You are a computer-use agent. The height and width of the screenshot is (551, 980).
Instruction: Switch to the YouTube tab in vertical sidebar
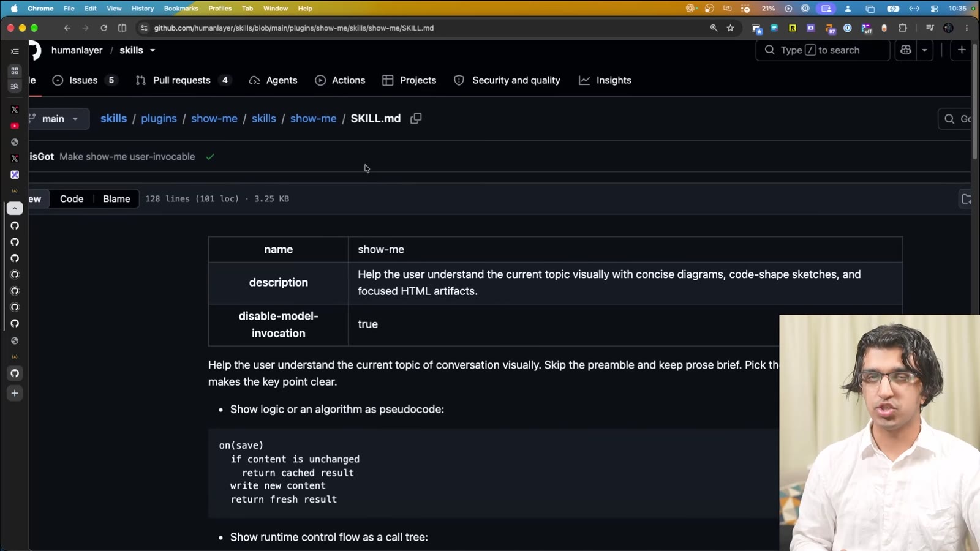click(15, 126)
